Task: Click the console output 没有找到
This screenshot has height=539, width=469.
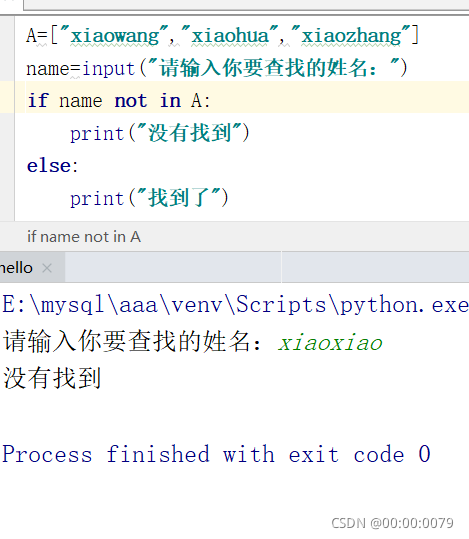Action: (52, 378)
